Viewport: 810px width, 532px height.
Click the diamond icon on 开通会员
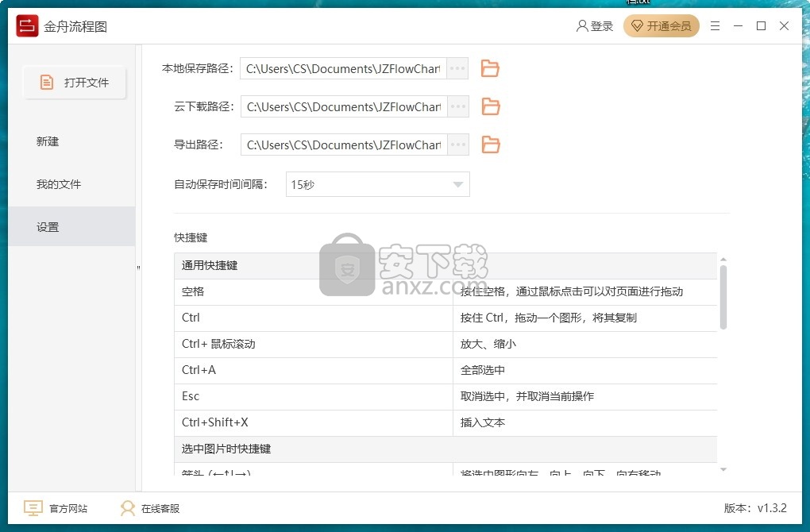[x=638, y=26]
